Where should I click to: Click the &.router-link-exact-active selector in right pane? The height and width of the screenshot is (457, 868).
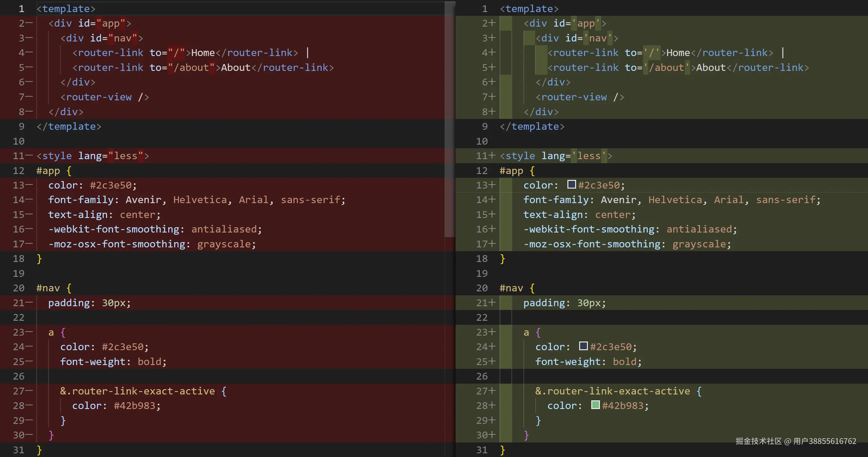tap(612, 391)
